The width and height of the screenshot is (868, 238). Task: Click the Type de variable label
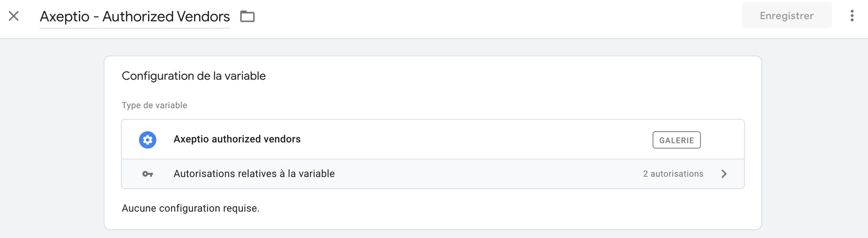coord(155,105)
